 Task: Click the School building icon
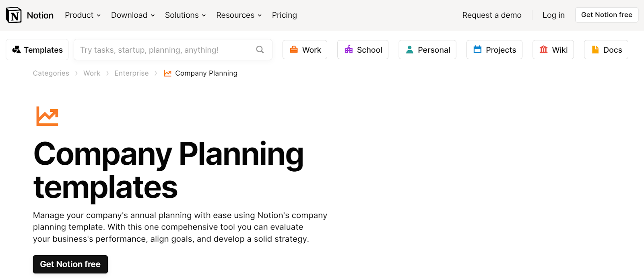pyautogui.click(x=349, y=49)
